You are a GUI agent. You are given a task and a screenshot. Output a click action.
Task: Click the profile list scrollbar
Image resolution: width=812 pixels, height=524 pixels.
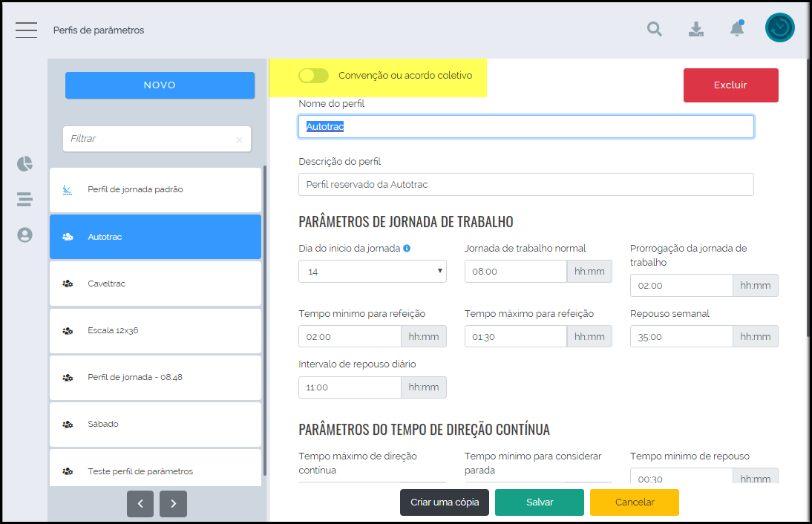click(265, 321)
